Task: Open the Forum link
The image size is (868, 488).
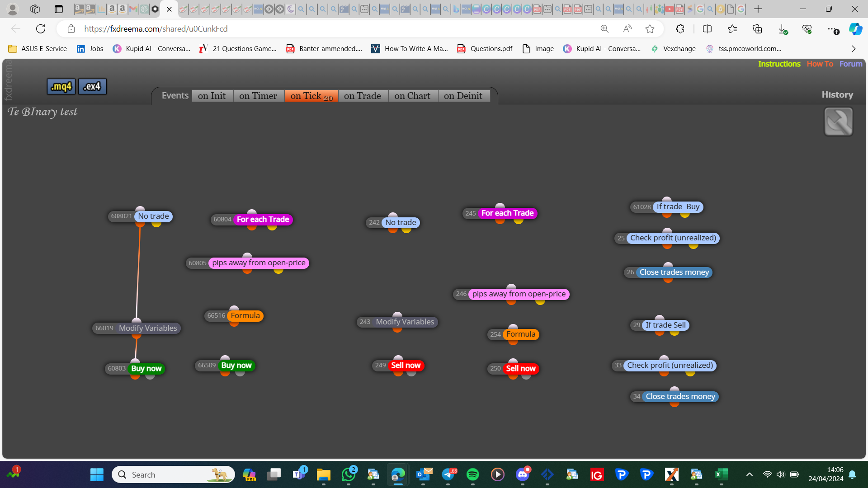Action: [851, 64]
